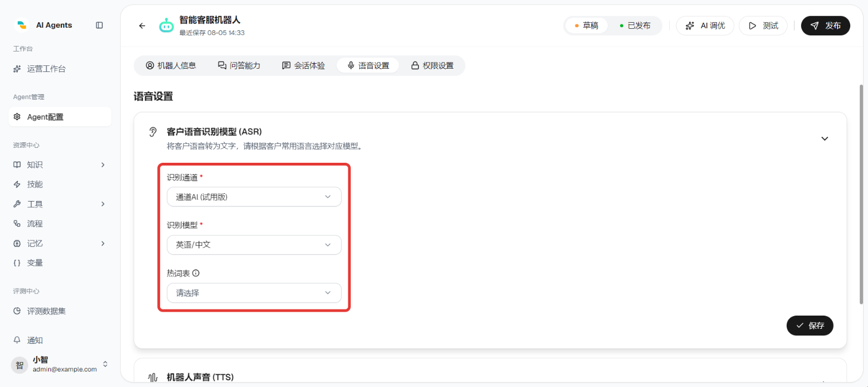Switch to the 问答能力 tab
The height and width of the screenshot is (387, 868).
239,65
